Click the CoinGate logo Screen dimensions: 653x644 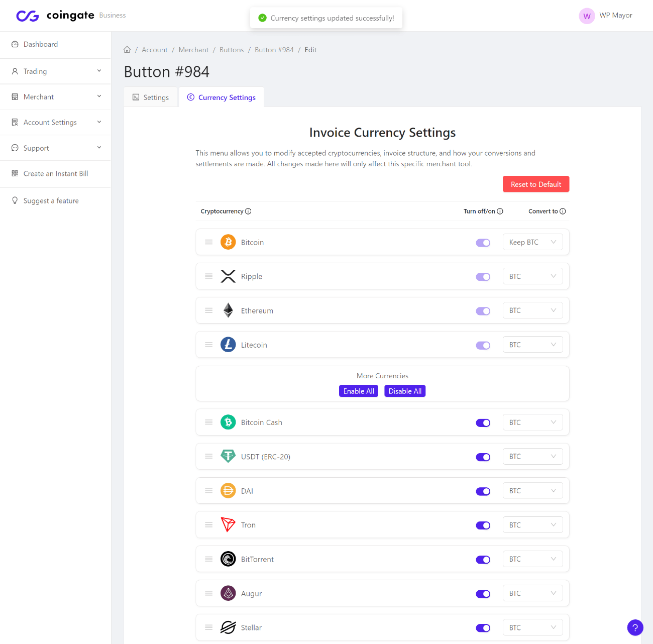[x=55, y=16]
